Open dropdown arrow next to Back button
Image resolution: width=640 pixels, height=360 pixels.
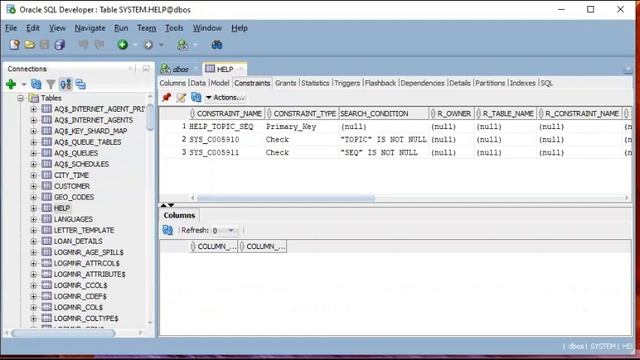135,45
